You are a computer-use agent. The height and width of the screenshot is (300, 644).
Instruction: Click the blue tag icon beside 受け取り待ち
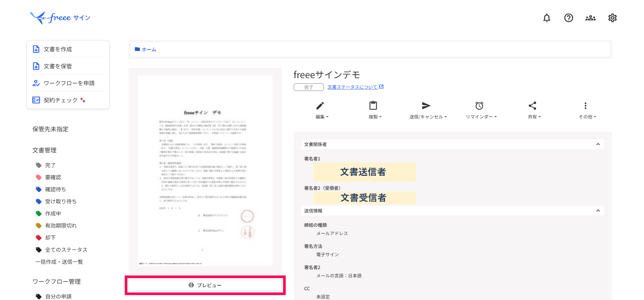pos(39,202)
